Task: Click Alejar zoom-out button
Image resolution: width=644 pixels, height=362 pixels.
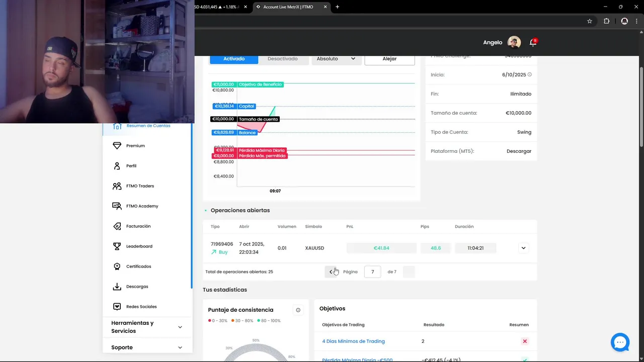Action: 389,59
